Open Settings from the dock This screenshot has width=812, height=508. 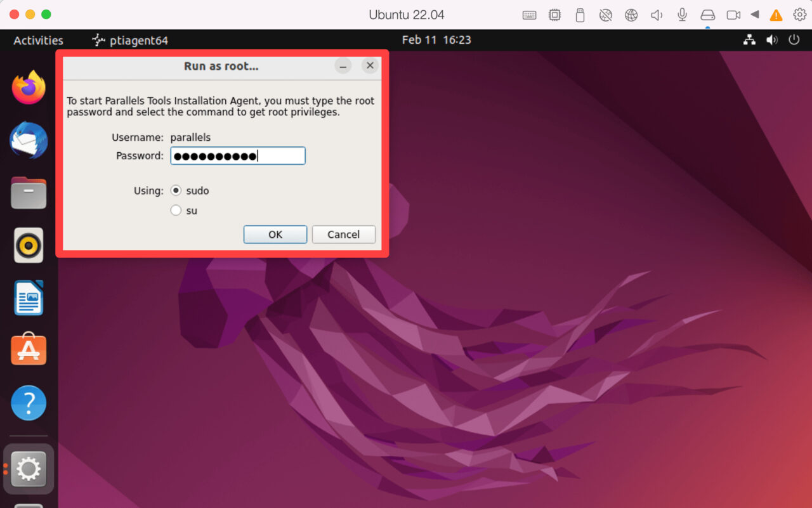pos(28,469)
